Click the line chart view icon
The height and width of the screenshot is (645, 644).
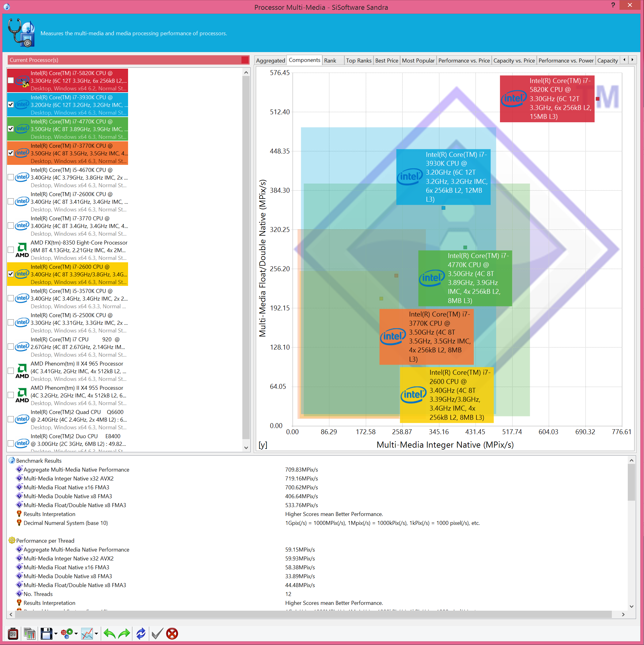pyautogui.click(x=87, y=633)
